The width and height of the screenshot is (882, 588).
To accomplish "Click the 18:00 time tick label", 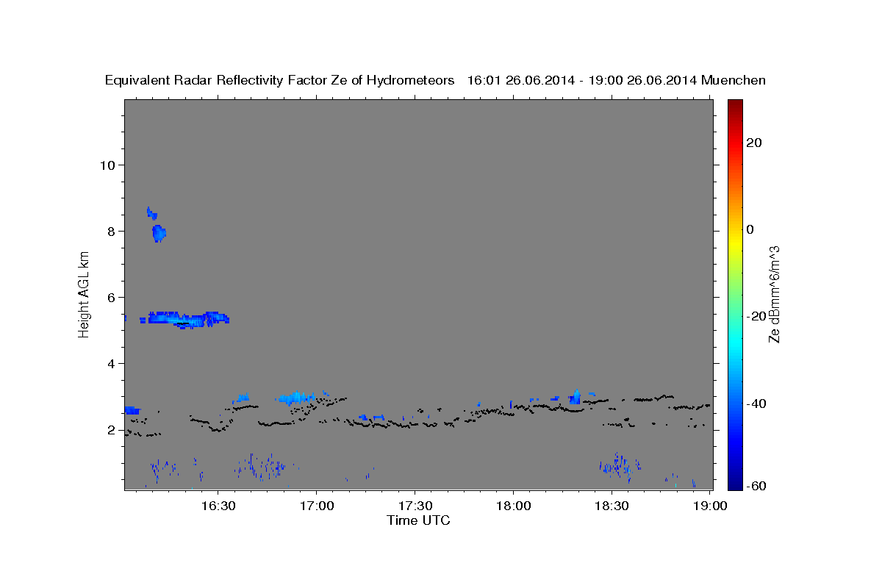I will pos(514,506).
